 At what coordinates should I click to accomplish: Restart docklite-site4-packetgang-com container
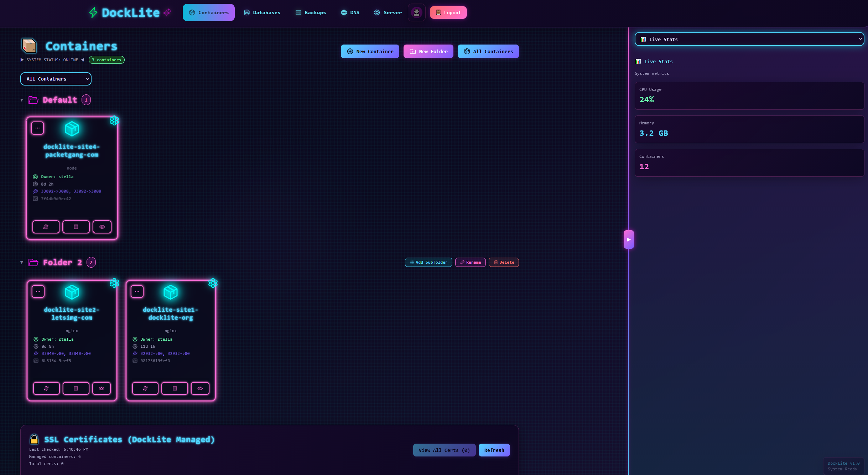46,227
